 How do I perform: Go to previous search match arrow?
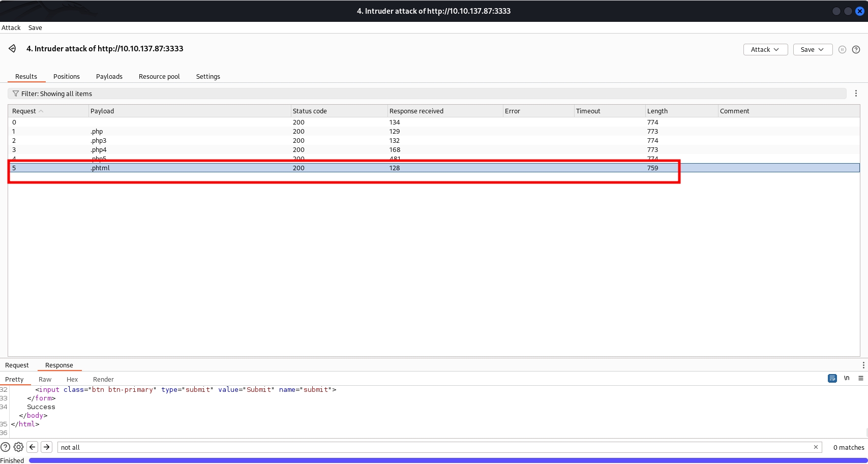pyautogui.click(x=33, y=447)
